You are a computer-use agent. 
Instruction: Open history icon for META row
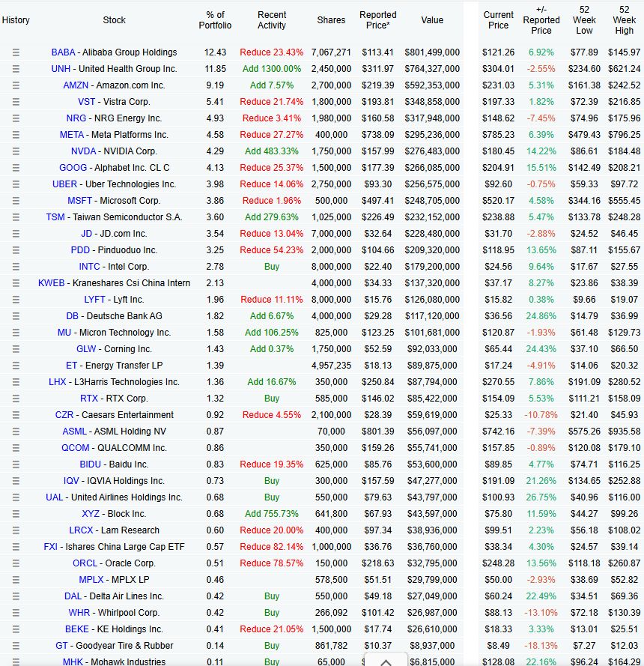16,135
